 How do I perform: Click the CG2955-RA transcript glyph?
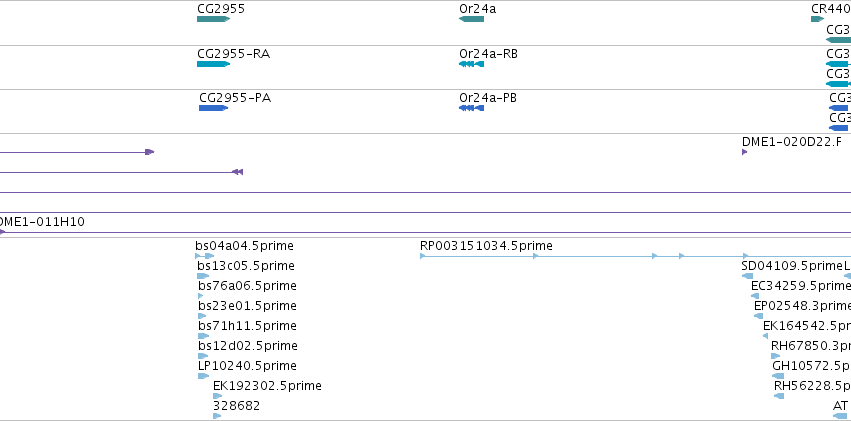[213, 64]
